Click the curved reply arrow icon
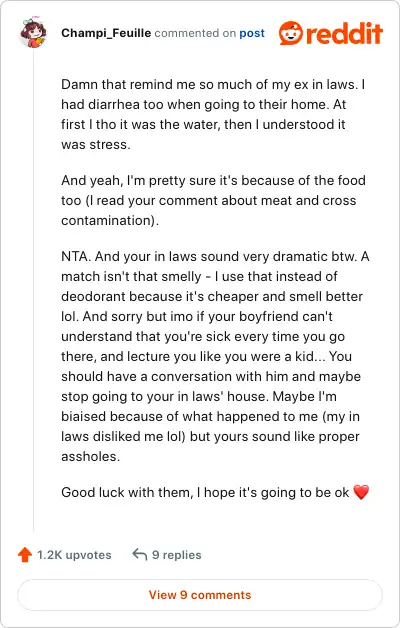Screen dimensions: 400x628 pyautogui.click(x=139, y=555)
